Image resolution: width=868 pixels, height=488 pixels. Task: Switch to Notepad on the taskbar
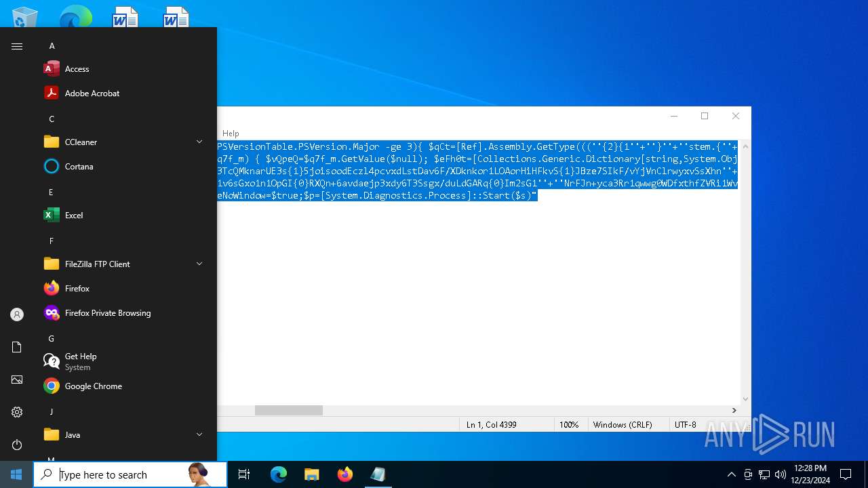[x=378, y=474]
